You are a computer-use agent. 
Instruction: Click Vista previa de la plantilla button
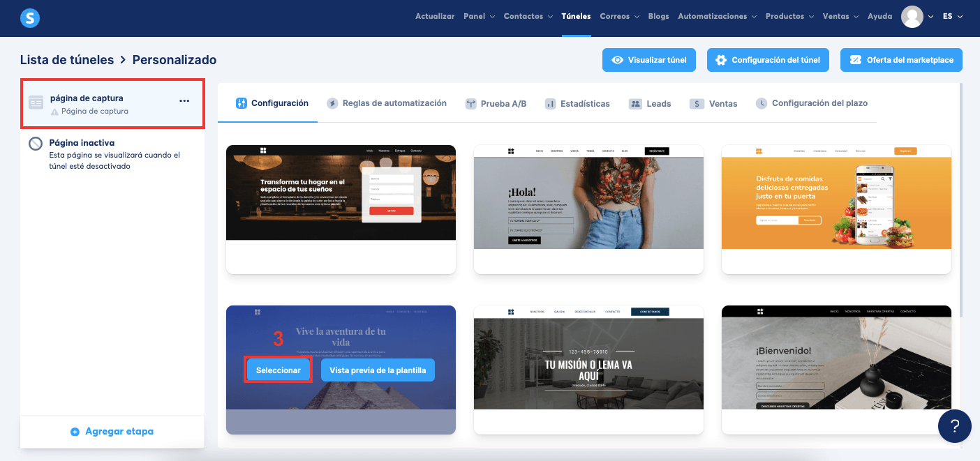pos(378,370)
